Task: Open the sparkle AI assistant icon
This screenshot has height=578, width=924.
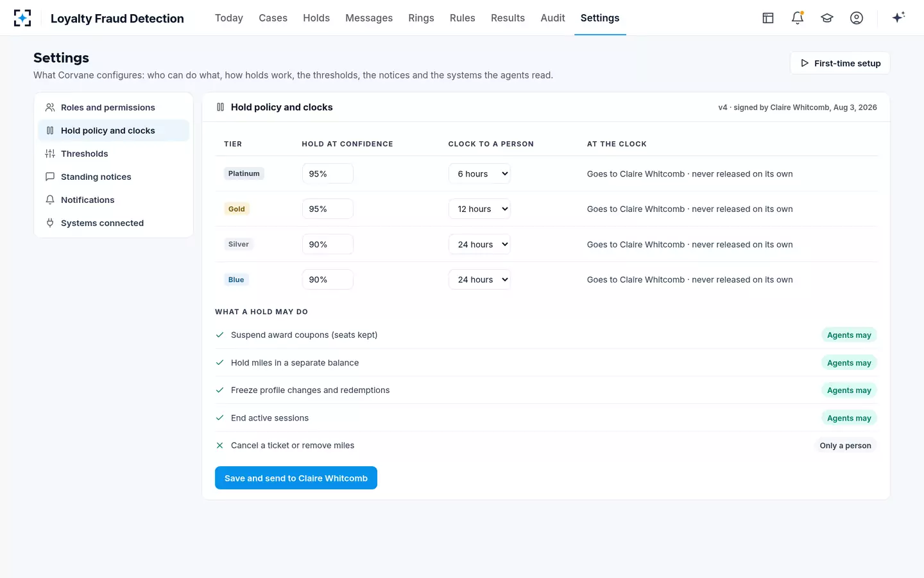Action: pyautogui.click(x=898, y=17)
